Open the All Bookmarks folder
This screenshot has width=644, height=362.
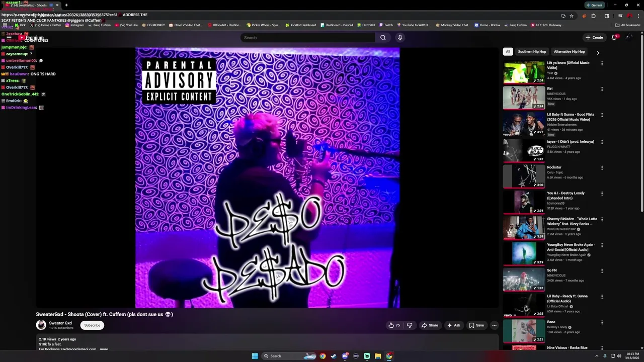pyautogui.click(x=627, y=25)
